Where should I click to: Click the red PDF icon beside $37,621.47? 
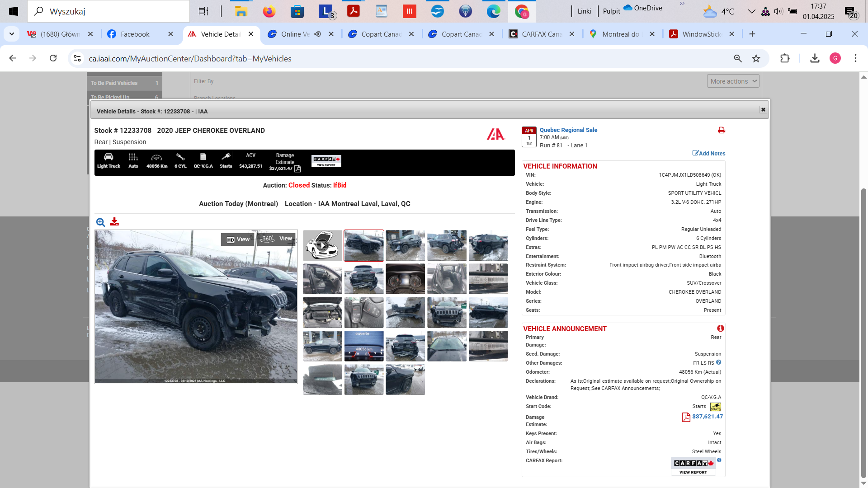click(x=686, y=417)
